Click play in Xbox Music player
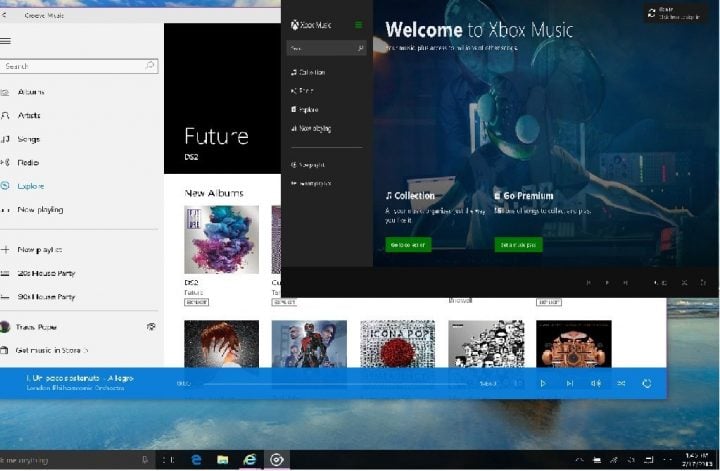 (607, 282)
